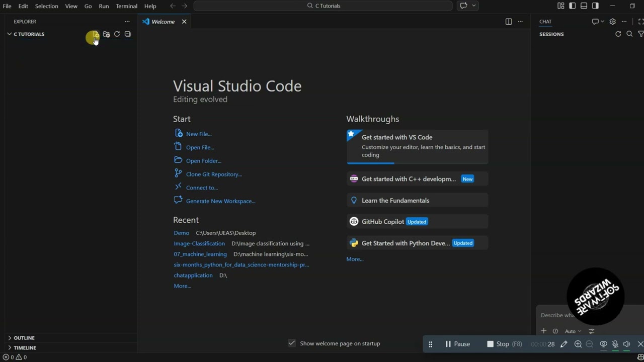644x362 pixels.
Task: Open the Terminal menu
Action: tap(126, 6)
